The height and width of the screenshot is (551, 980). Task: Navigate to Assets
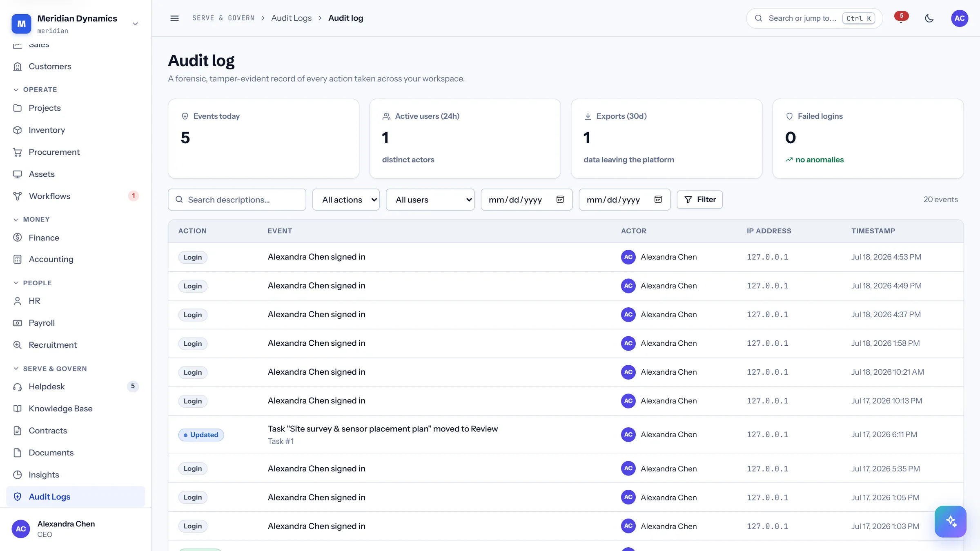(x=76, y=174)
